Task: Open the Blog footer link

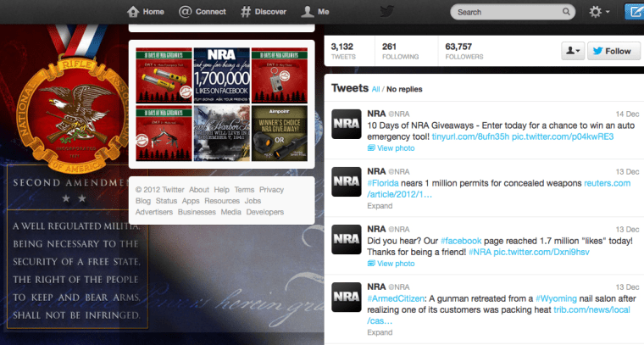Action: coord(143,201)
